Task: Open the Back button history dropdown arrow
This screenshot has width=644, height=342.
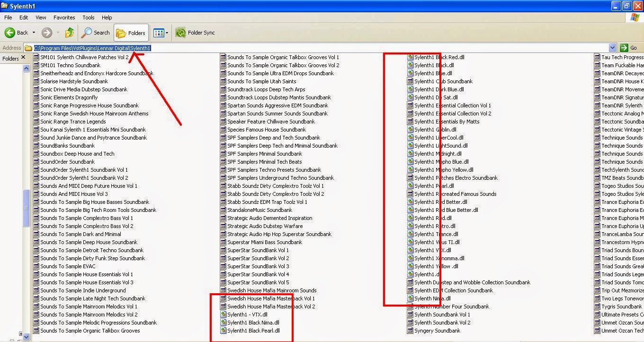Action: click(34, 33)
